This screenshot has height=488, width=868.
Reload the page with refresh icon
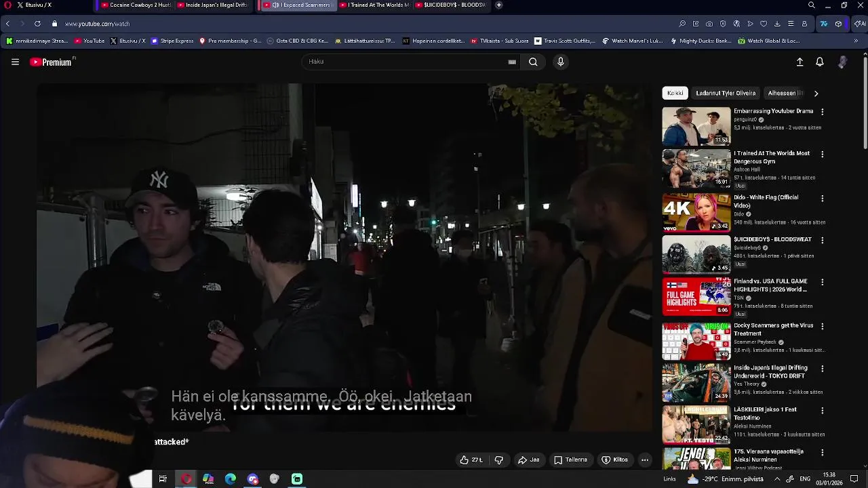[37, 24]
